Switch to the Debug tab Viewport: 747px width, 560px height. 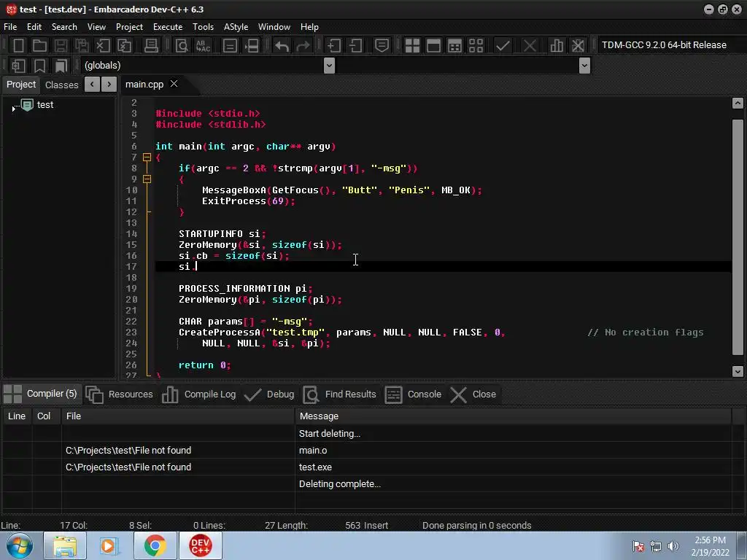pos(268,394)
